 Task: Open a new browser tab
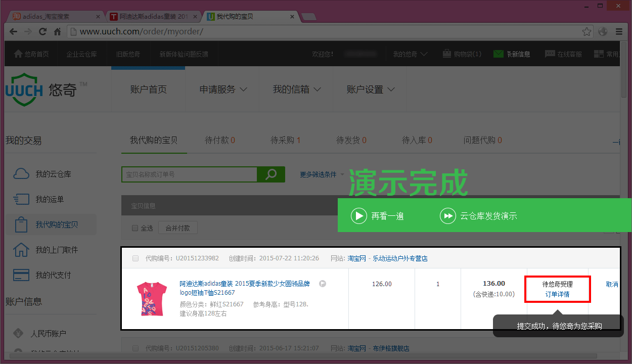[309, 17]
